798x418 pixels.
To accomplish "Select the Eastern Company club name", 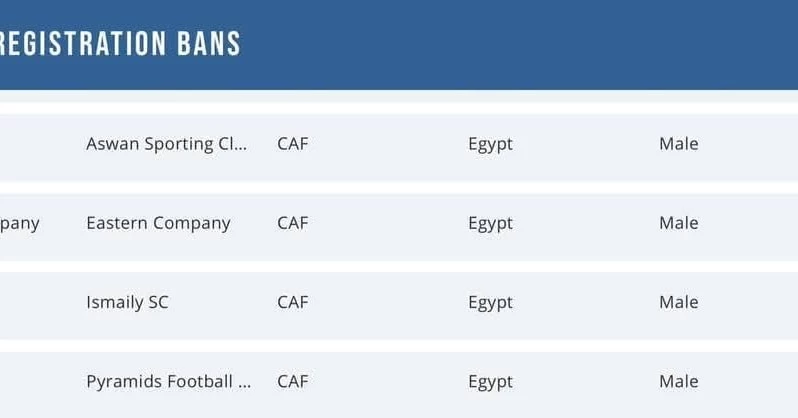I will pos(158,223).
